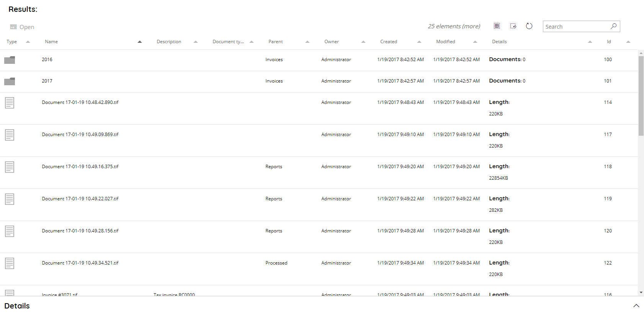Select the 2016 folder icon
Image resolution: width=644 pixels, height=315 pixels.
click(10, 60)
